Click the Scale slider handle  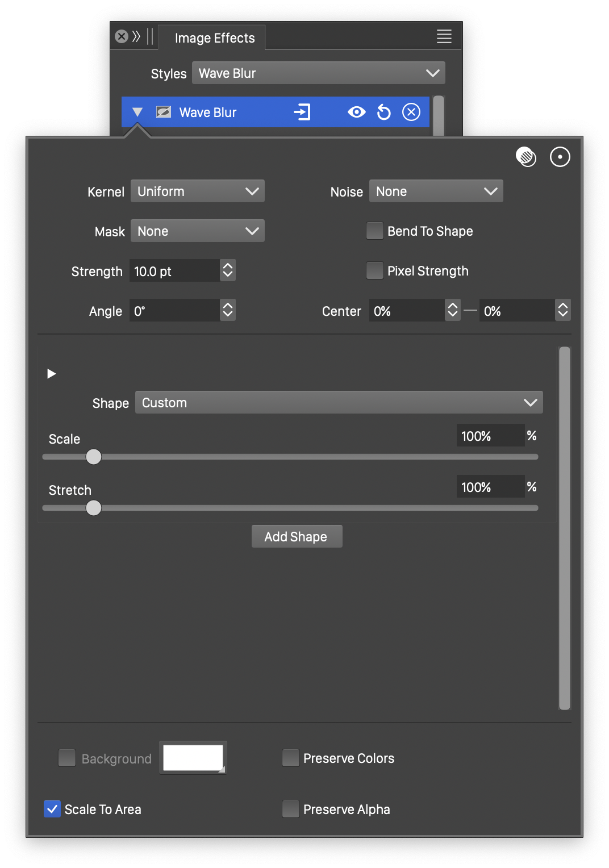(x=94, y=457)
